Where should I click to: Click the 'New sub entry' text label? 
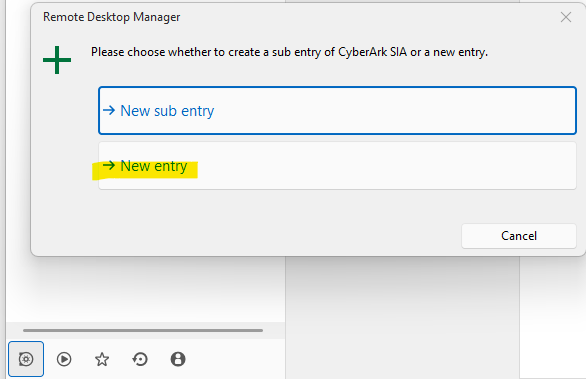point(167,111)
